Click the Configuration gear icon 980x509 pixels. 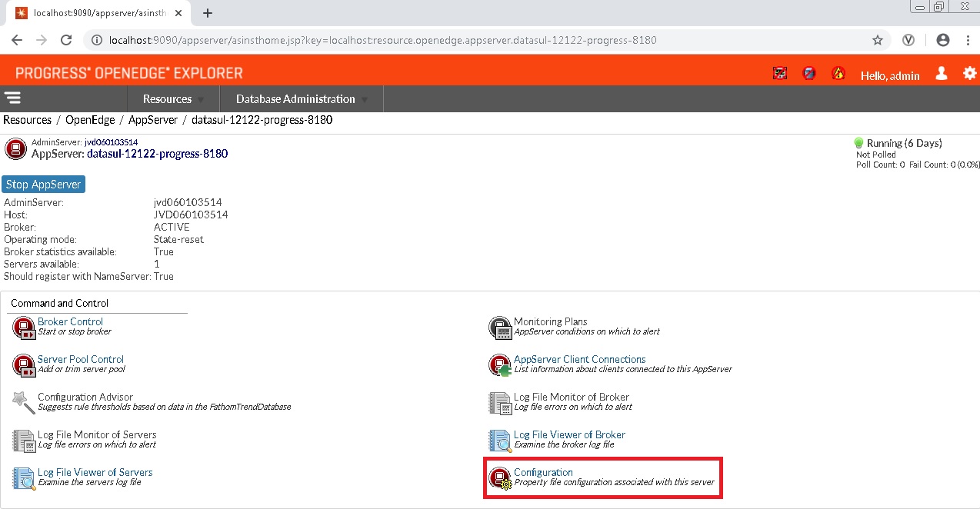500,478
